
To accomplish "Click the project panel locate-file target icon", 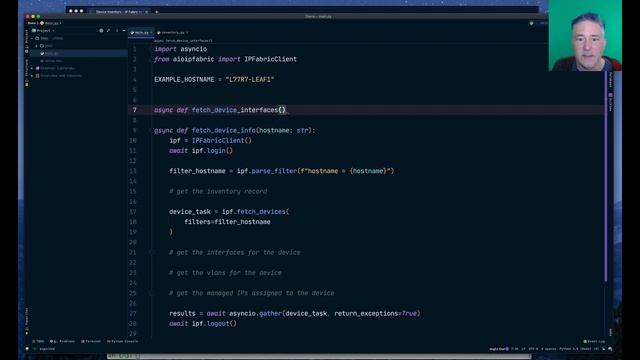I will click(x=101, y=31).
